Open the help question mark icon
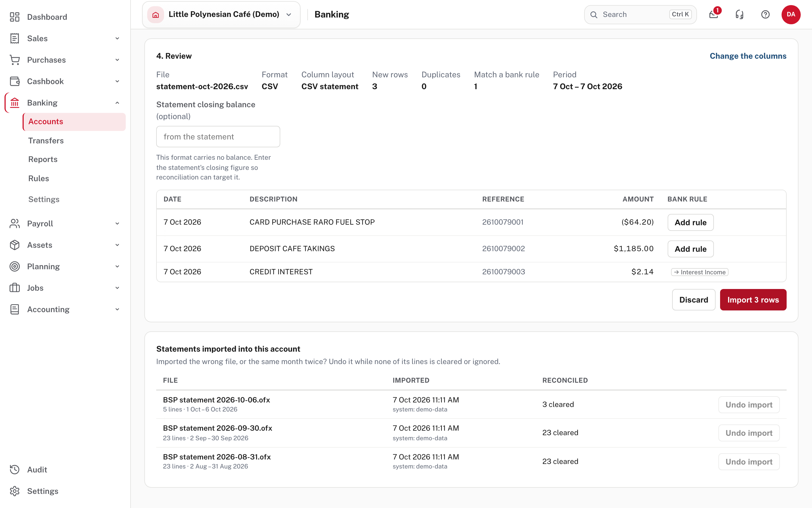 (765, 14)
